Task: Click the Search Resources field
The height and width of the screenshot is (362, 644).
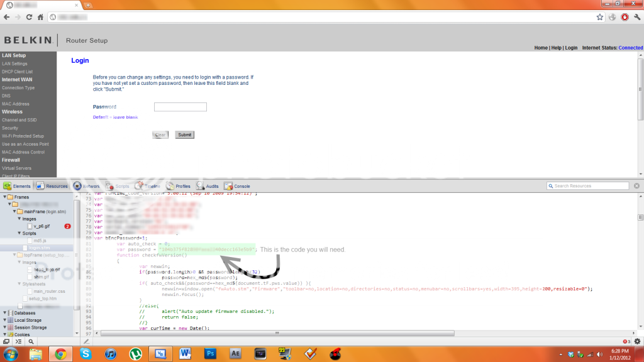Action: point(588,186)
